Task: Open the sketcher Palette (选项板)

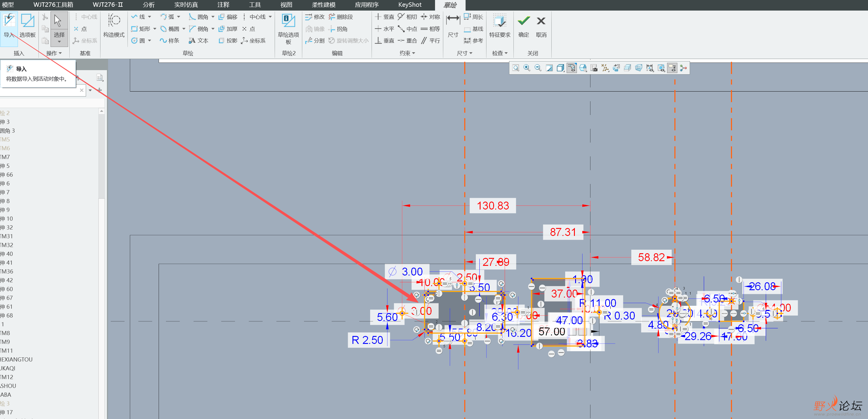Action: point(27,26)
